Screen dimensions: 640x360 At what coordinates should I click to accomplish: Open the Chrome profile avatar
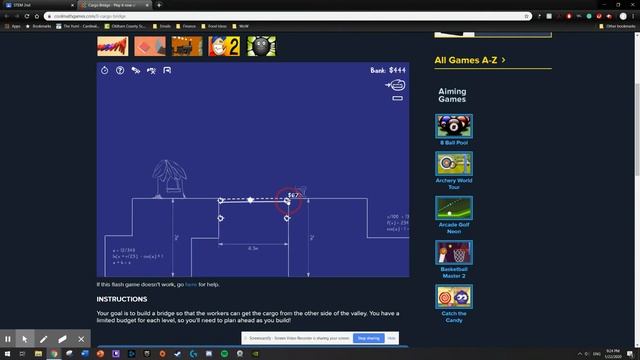coord(623,16)
